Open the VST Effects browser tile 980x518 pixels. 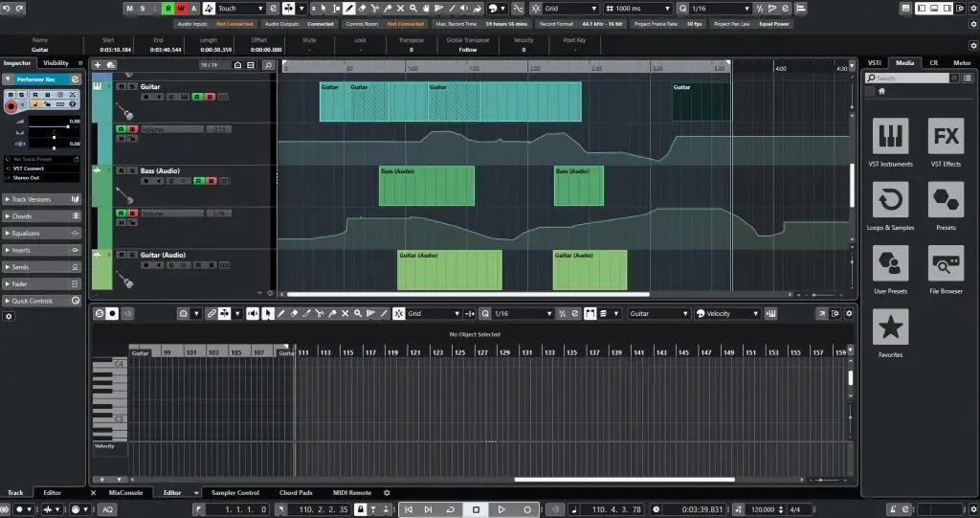click(x=946, y=141)
